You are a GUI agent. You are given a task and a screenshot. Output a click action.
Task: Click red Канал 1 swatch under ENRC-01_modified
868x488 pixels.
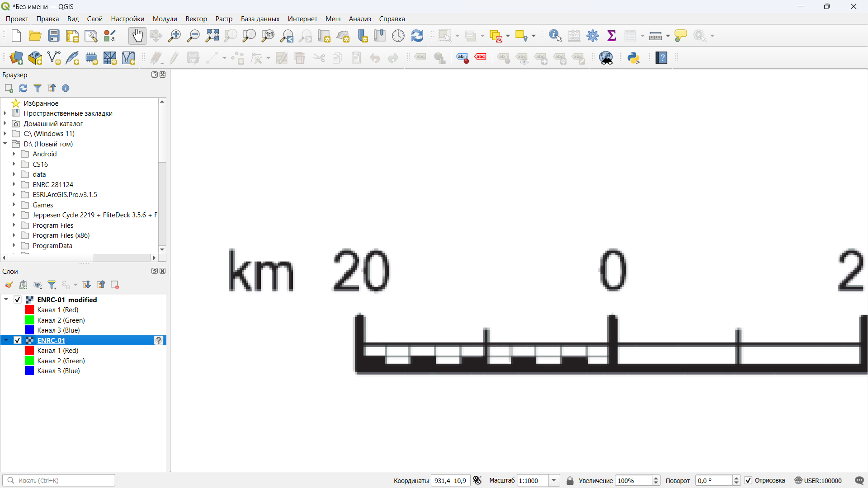(29, 310)
